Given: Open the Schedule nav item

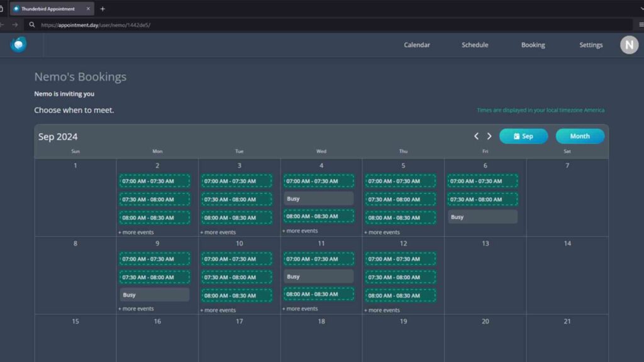Looking at the screenshot, I should click(x=475, y=45).
